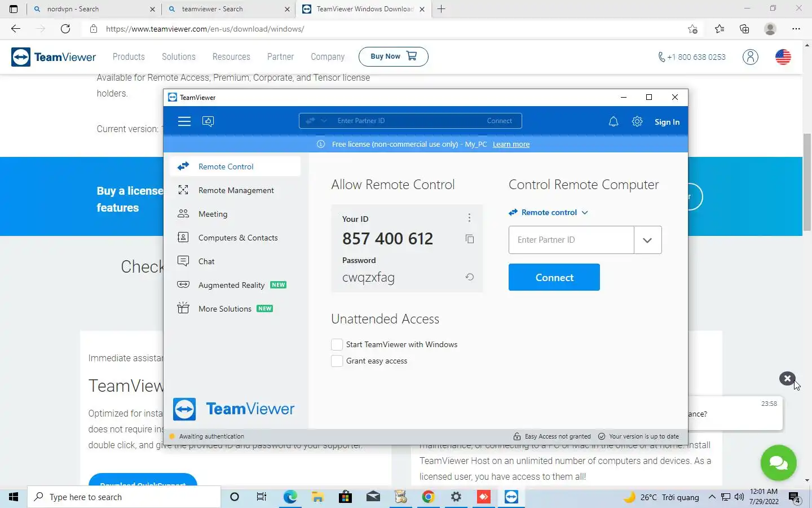Click the More Solutions gift icon

tap(183, 308)
